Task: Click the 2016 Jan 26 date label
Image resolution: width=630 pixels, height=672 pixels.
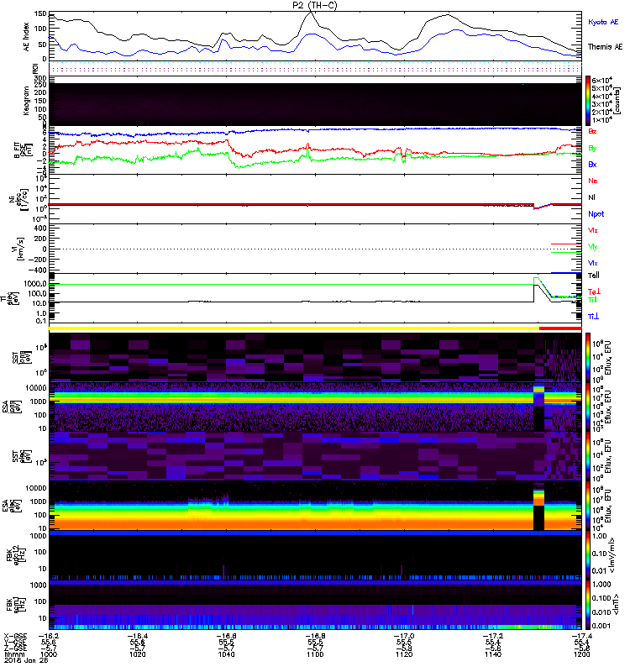Action: click(x=26, y=660)
